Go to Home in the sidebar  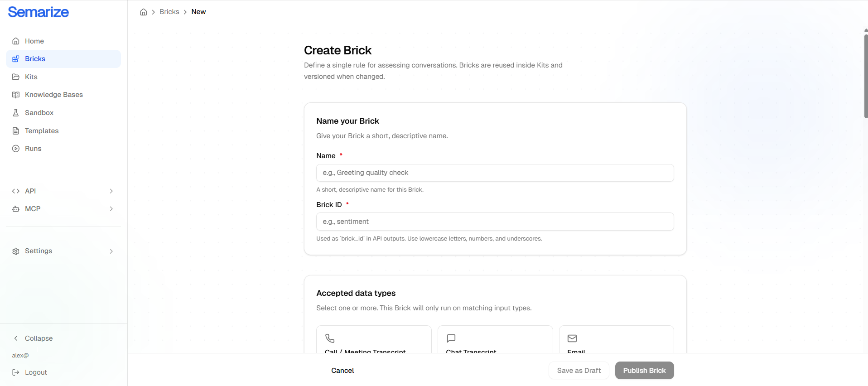pyautogui.click(x=34, y=41)
